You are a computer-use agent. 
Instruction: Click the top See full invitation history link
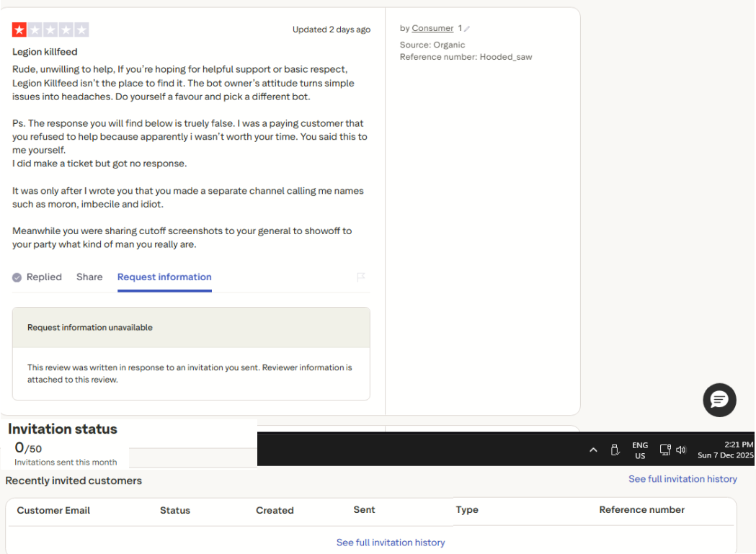tap(682, 479)
